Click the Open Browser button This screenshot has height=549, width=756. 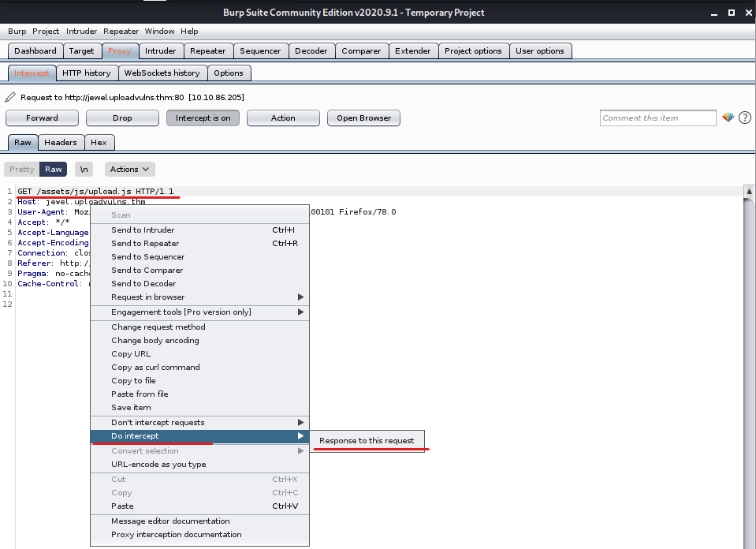point(363,118)
